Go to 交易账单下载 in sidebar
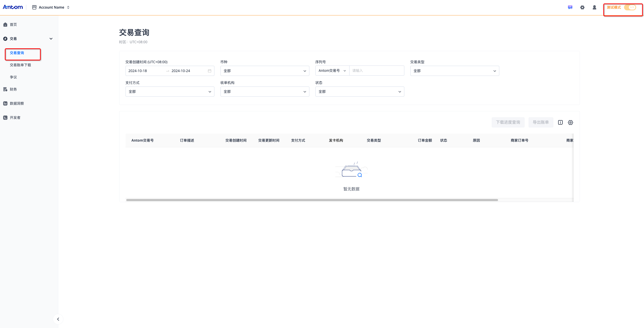Image resolution: width=644 pixels, height=328 pixels. tap(20, 65)
